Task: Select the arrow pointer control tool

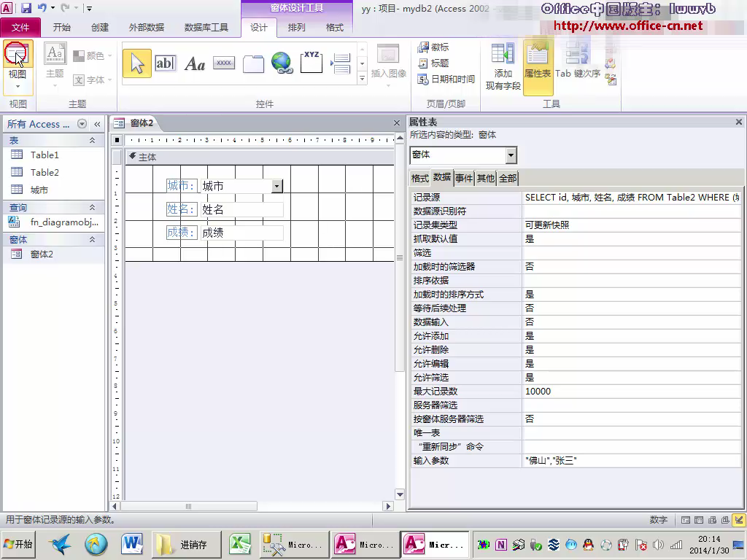Action: 137,63
